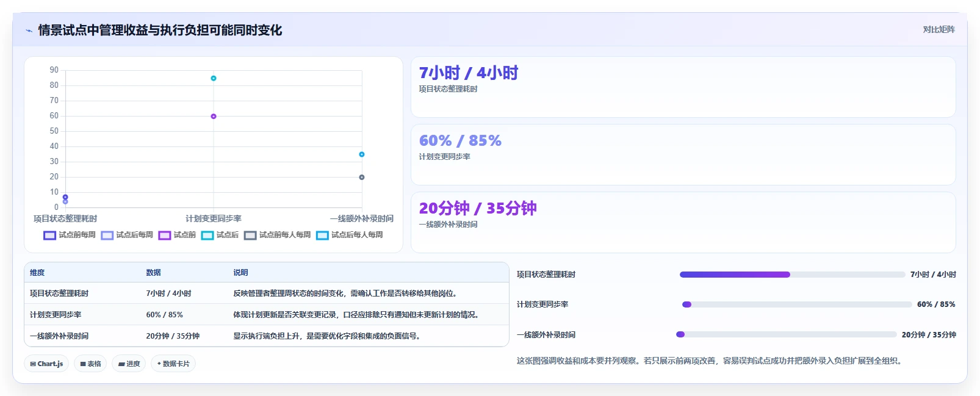Click the footnote starting 这张图强调收益和成本
Image resolution: width=980 pixels, height=396 pixels.
pos(710,361)
